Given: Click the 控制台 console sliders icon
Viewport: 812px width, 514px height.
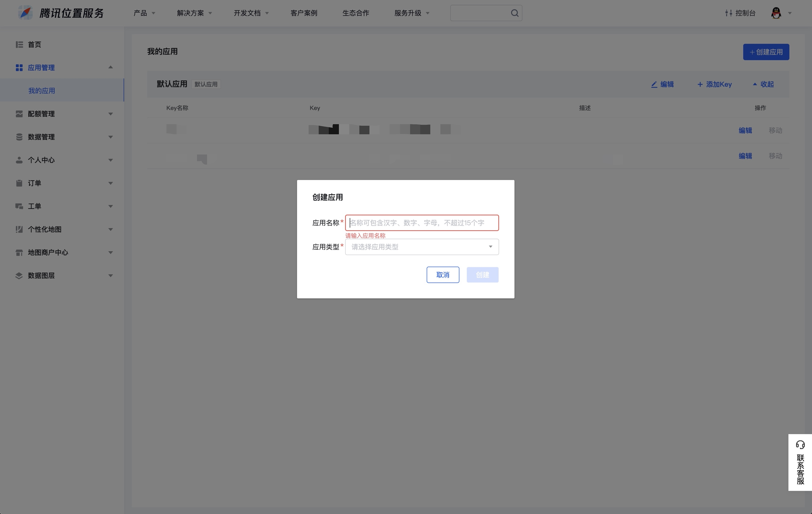Looking at the screenshot, I should pos(728,13).
